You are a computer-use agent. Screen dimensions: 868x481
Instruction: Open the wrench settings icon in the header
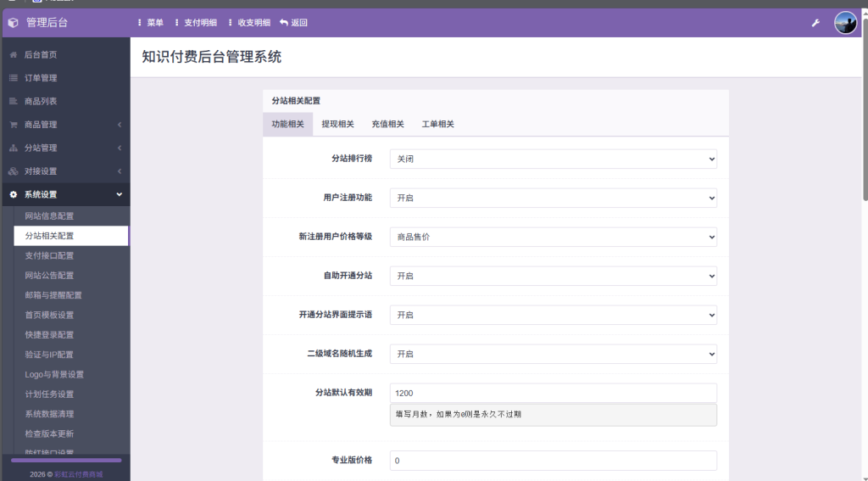coord(815,23)
